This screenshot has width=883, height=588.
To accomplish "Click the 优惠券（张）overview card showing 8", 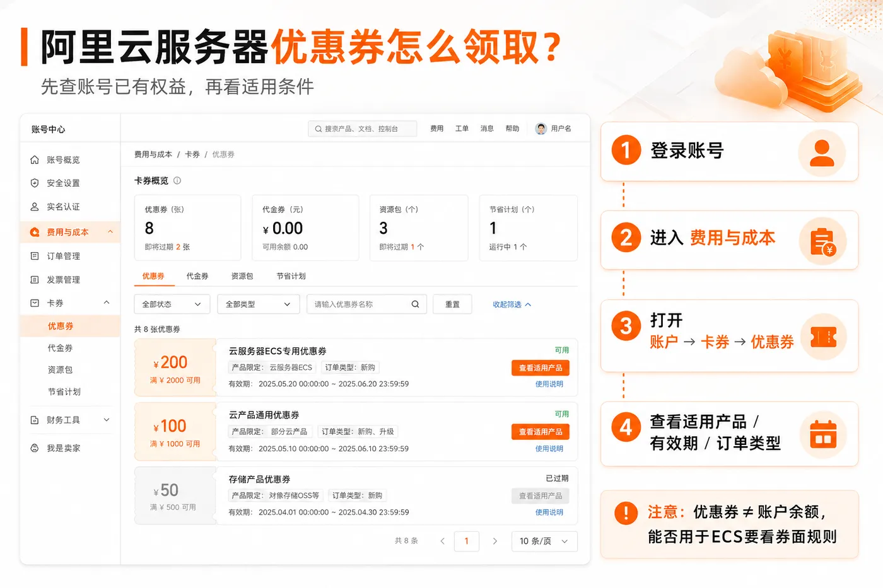I will point(188,228).
